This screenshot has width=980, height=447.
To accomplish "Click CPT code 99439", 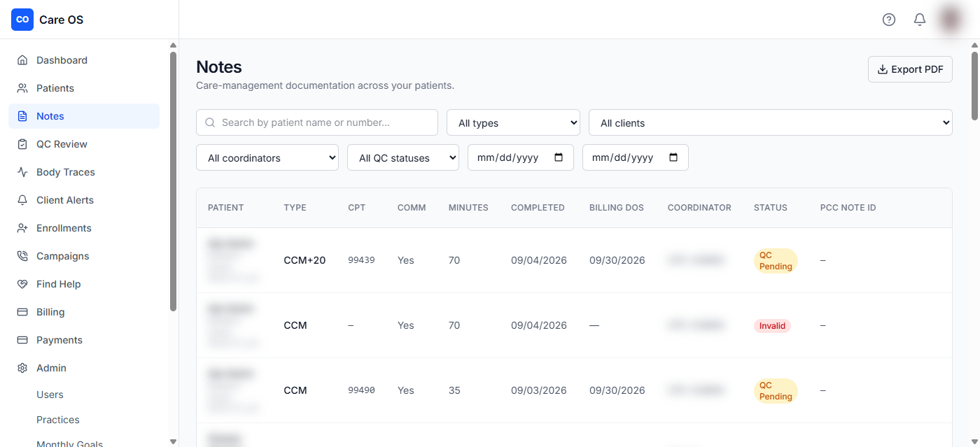I will pos(361,260).
